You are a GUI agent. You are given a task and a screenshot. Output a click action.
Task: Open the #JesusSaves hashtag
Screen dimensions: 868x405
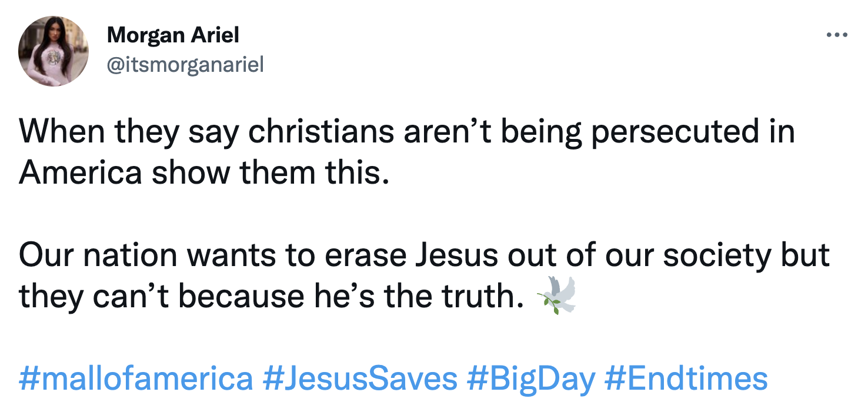[360, 379]
